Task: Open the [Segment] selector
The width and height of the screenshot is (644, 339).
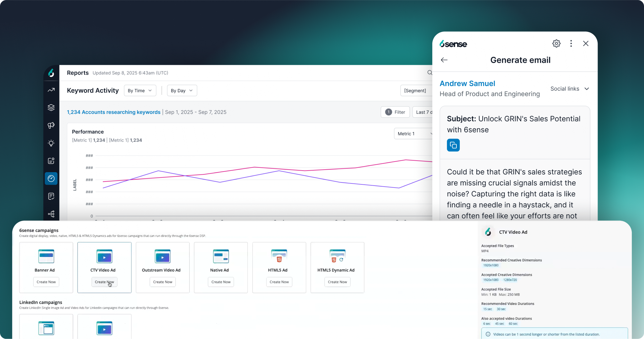Action: click(416, 90)
